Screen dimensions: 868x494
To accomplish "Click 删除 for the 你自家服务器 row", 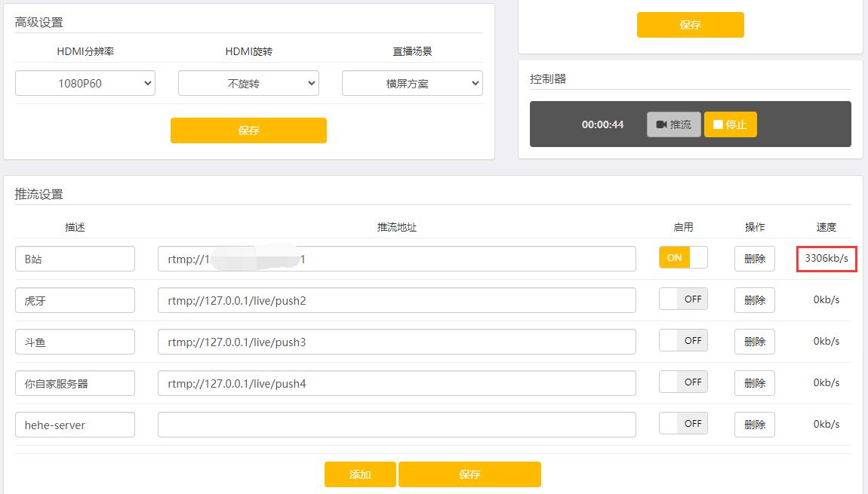I will [755, 383].
